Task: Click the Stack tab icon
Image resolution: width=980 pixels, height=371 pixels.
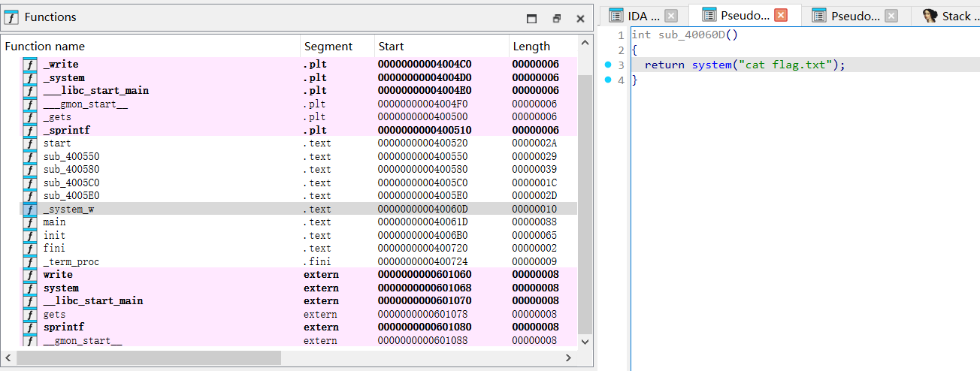Action: click(930, 16)
